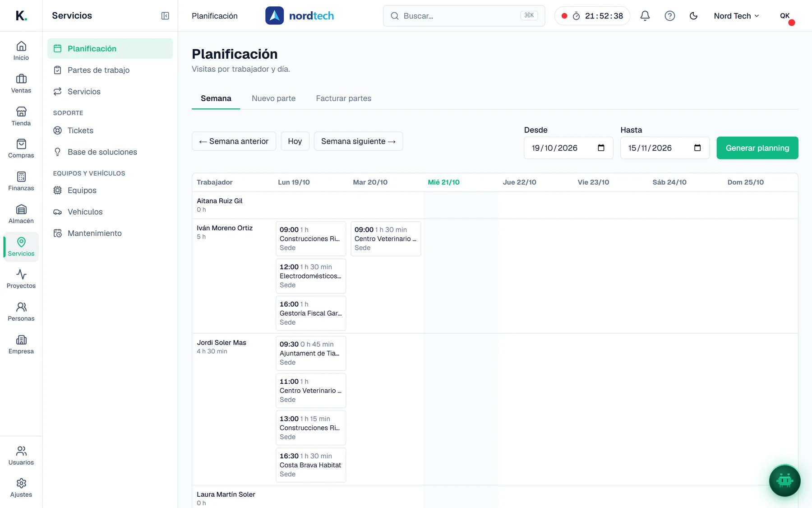Image resolution: width=812 pixels, height=508 pixels.
Task: Click the Mié 21/10 column header
Action: point(443,182)
